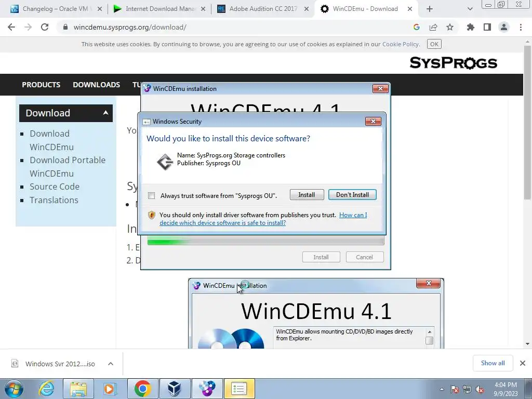This screenshot has width=532, height=399.
Task: Open the Translations sidebar link
Action: [54, 200]
